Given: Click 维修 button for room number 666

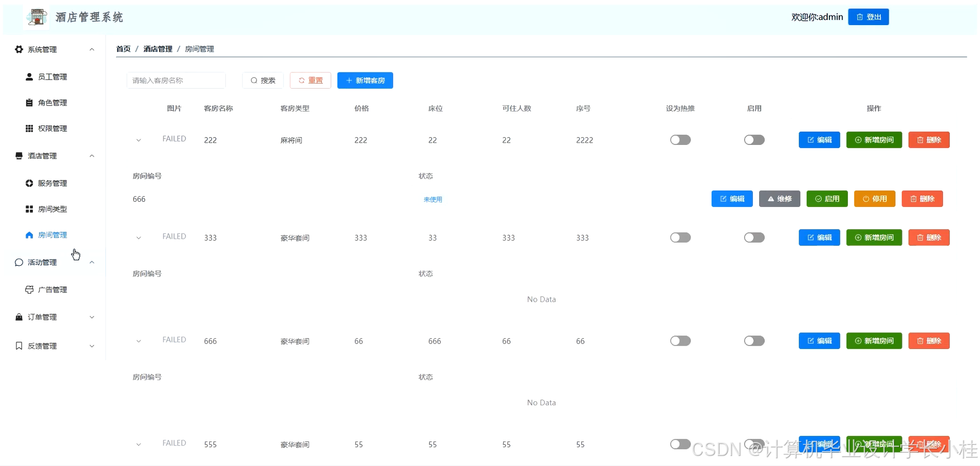Looking at the screenshot, I should (780, 199).
